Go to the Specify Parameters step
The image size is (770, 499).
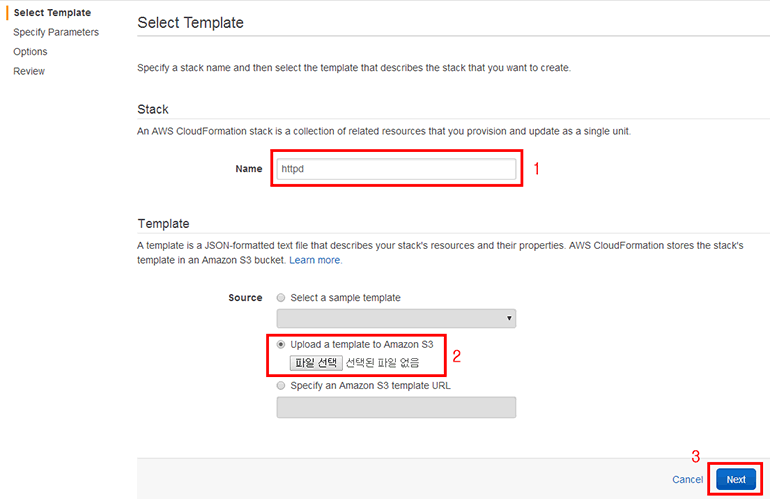pyautogui.click(x=56, y=32)
